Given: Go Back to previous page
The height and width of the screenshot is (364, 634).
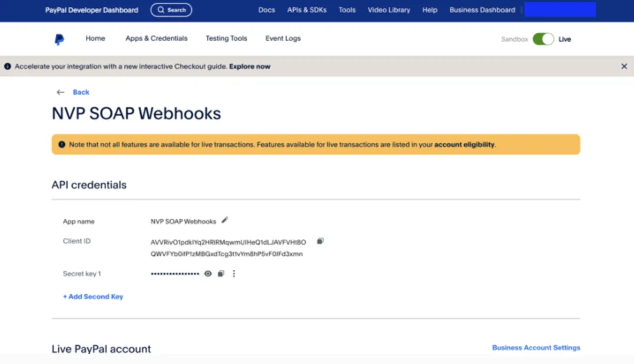Looking at the screenshot, I should pos(81,92).
